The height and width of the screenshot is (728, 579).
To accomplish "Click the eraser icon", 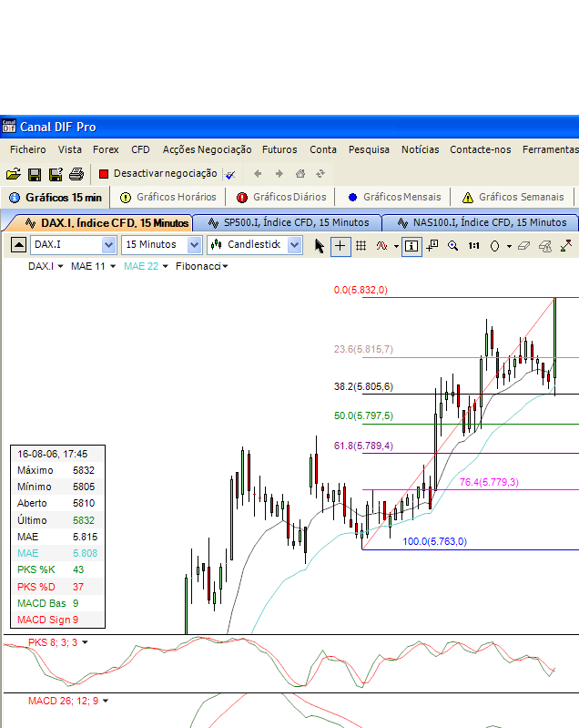I will tap(523, 246).
